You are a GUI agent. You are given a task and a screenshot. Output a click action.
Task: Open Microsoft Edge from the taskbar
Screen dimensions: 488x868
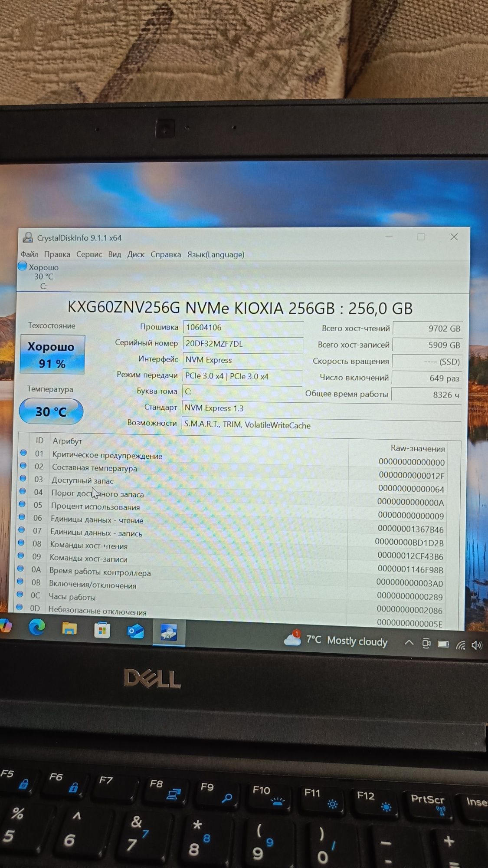[x=37, y=628]
